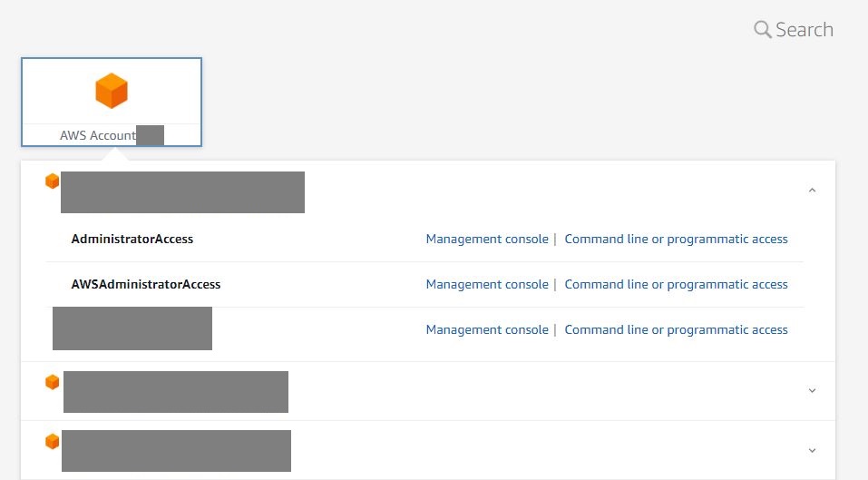Click the Search text field
868x480 pixels.
[x=804, y=30]
